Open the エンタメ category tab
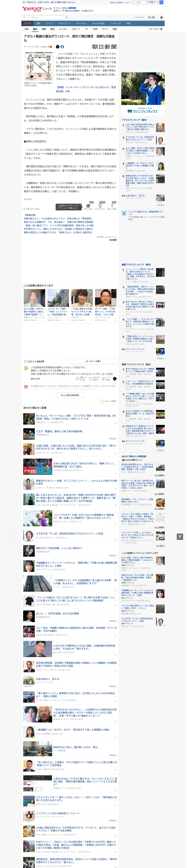This screenshot has height=868, width=186. click(x=63, y=29)
